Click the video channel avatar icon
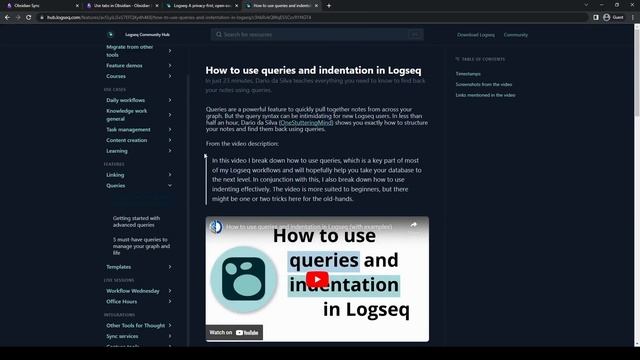 pyautogui.click(x=216, y=226)
